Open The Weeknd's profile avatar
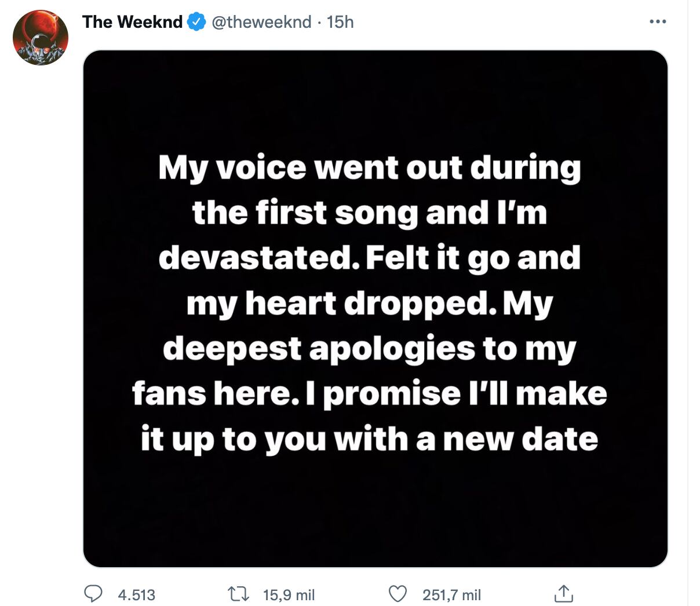This screenshot has height=606, width=700. pos(41,38)
